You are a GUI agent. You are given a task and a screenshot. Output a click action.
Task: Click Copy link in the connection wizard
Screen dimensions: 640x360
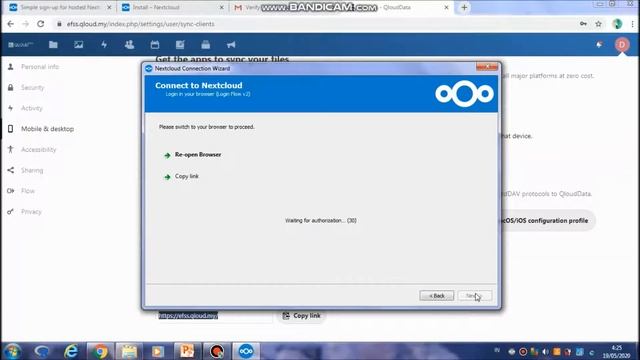(x=187, y=176)
